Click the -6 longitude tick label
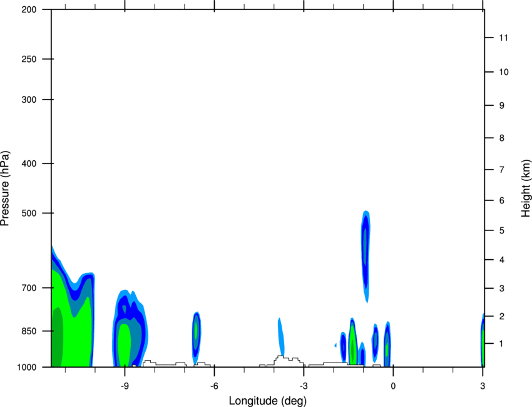Screen dimensions: 532x407 click(214, 386)
